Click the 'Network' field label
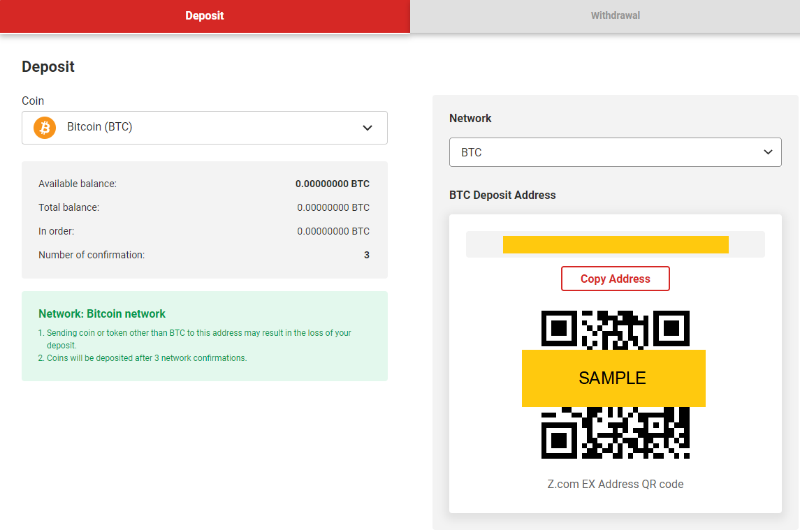Image resolution: width=800 pixels, height=532 pixels. [x=470, y=118]
